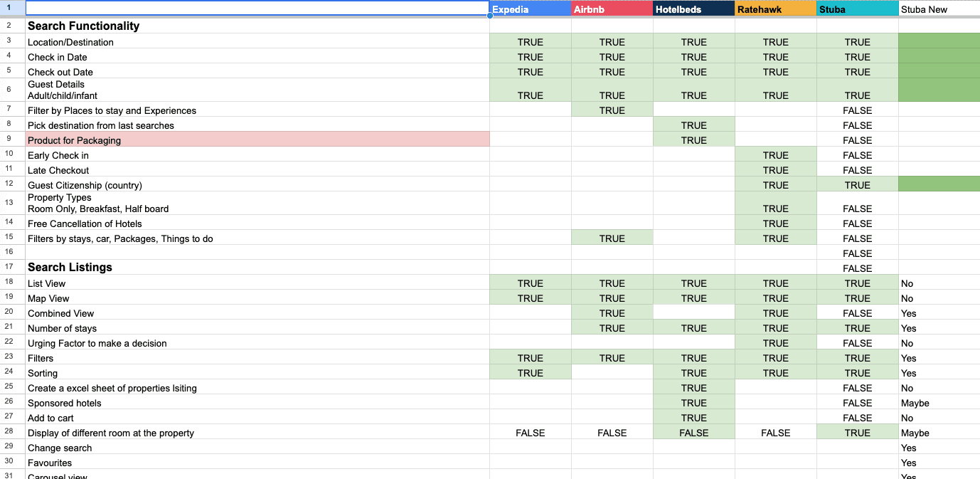
Task: Click the row 17 number header
Action: tap(12, 268)
